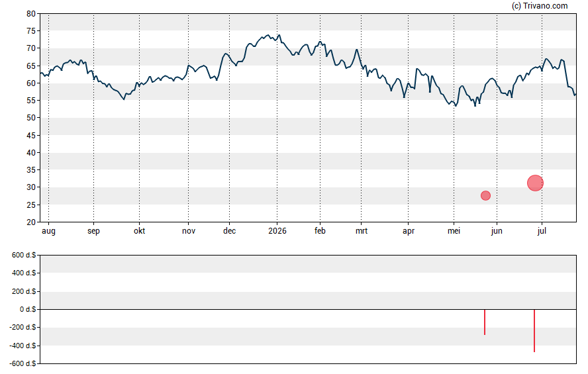
Task: Click the "mrt" month label
Action: pyautogui.click(x=362, y=231)
